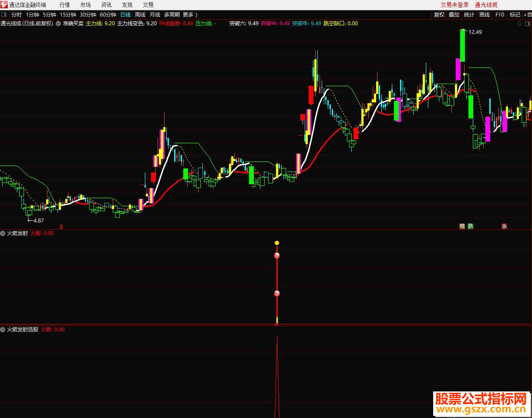
Task: Click the 通光线缆 stock name in title bar
Action: pyautogui.click(x=486, y=5)
